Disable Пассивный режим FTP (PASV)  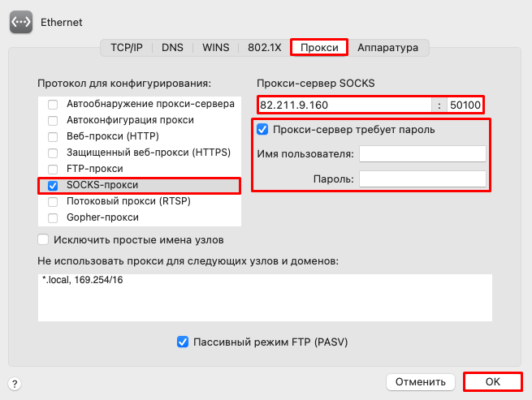pyautogui.click(x=183, y=342)
